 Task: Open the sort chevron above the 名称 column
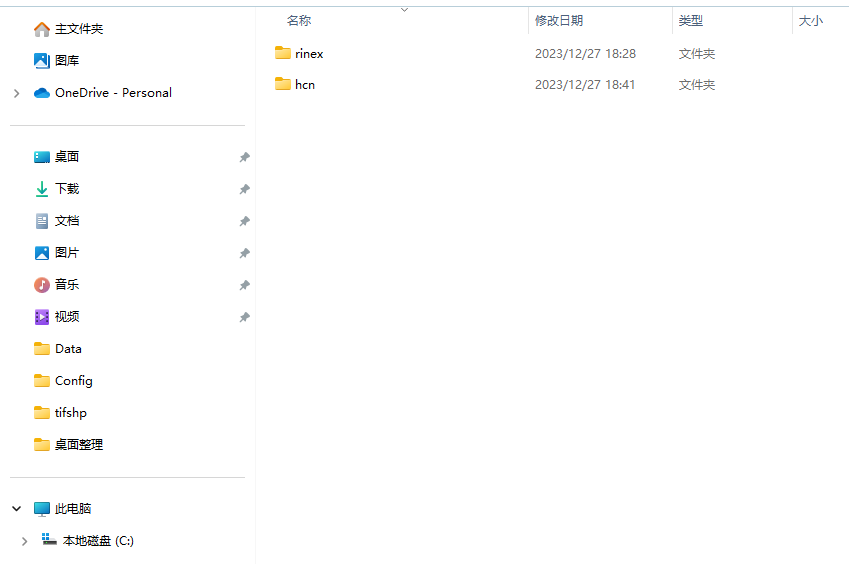404,10
